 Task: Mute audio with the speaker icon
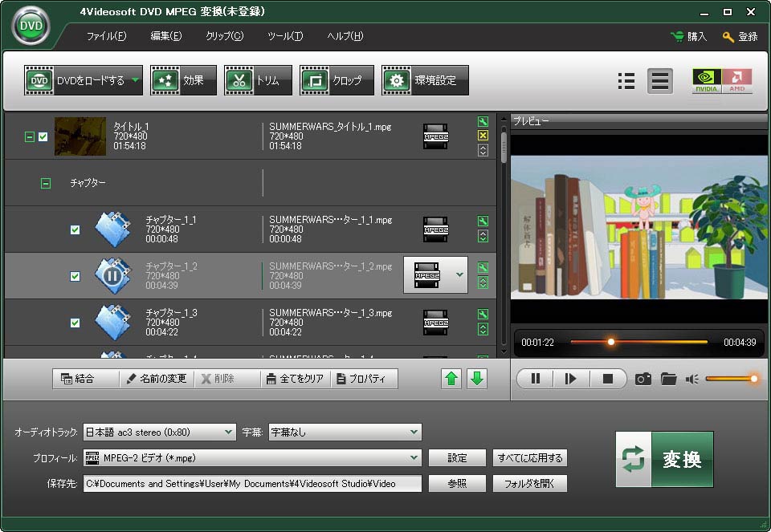(x=691, y=379)
